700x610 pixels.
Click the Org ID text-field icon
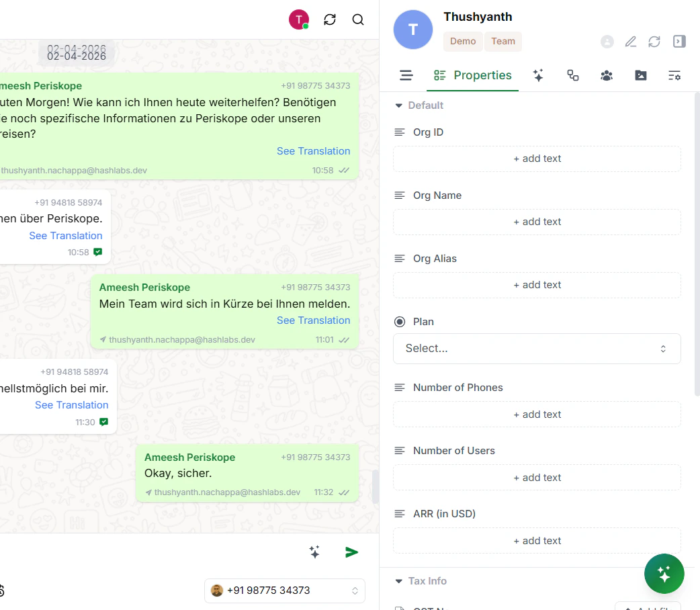pyautogui.click(x=400, y=132)
